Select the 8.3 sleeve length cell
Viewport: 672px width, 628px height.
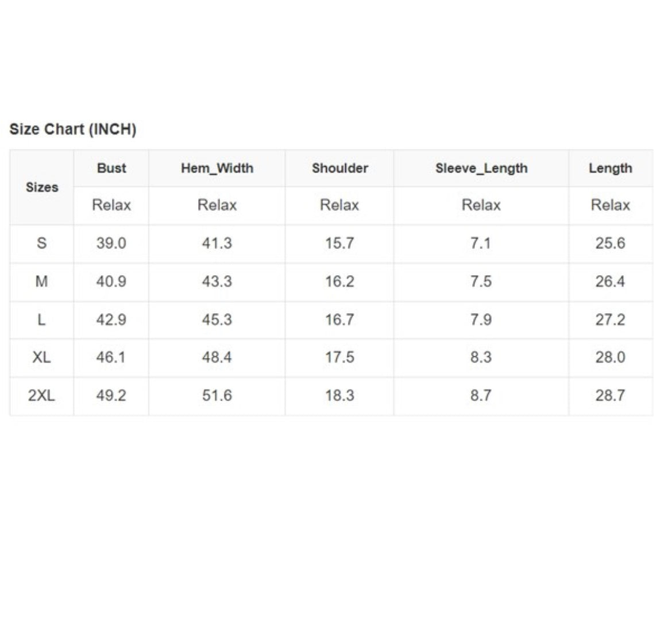(481, 357)
